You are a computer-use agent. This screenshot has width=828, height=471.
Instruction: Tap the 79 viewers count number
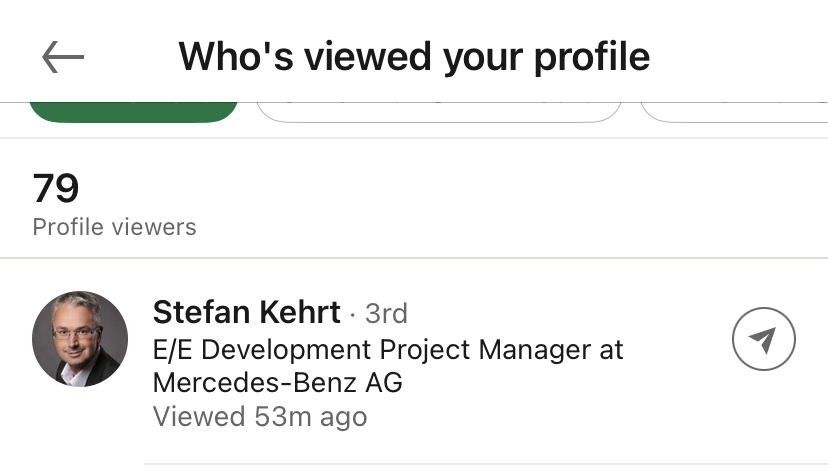point(56,188)
